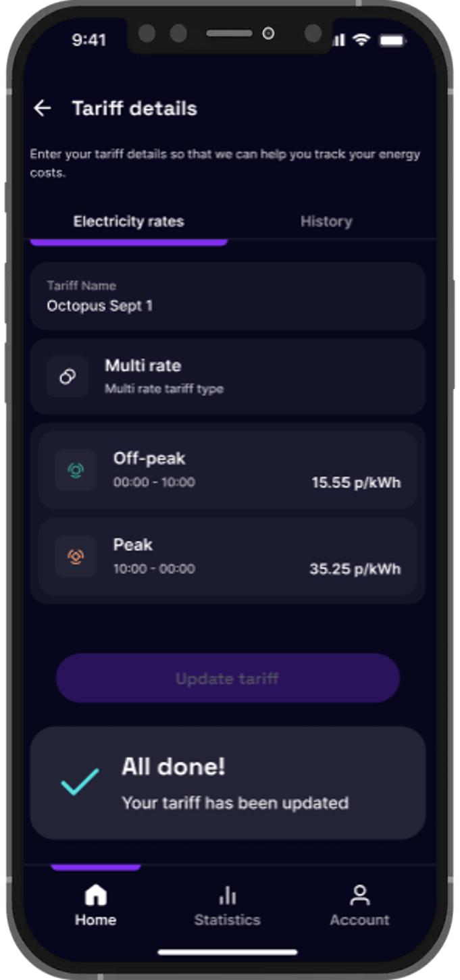Tap the back arrow on Tariff details
Viewport: 460px width, 980px height.
[43, 108]
